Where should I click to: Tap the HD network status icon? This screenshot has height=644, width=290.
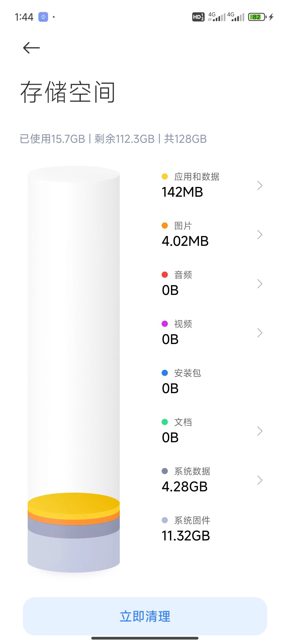(198, 17)
